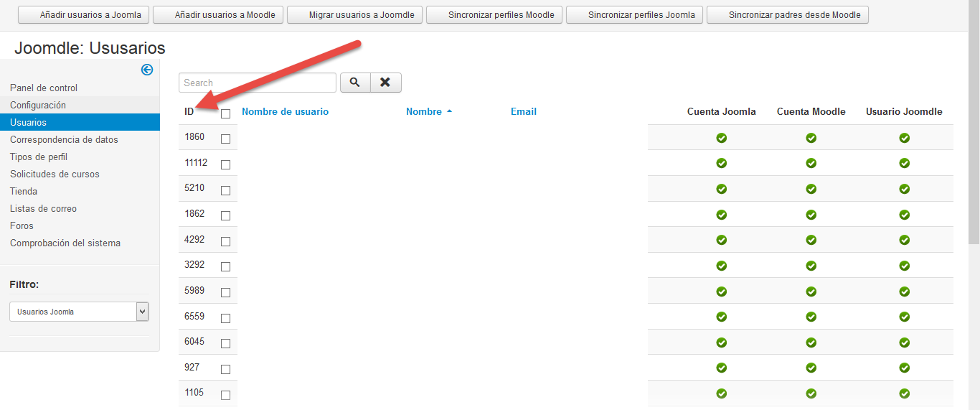Image resolution: width=980 pixels, height=410 pixels.
Task: Check the box for user ID 1860
Action: click(225, 139)
